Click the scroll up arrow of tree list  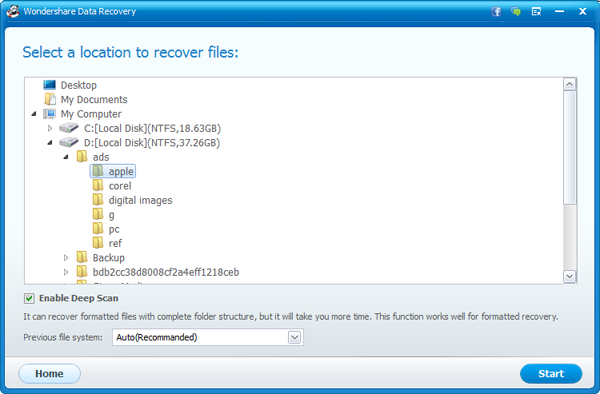pyautogui.click(x=569, y=85)
